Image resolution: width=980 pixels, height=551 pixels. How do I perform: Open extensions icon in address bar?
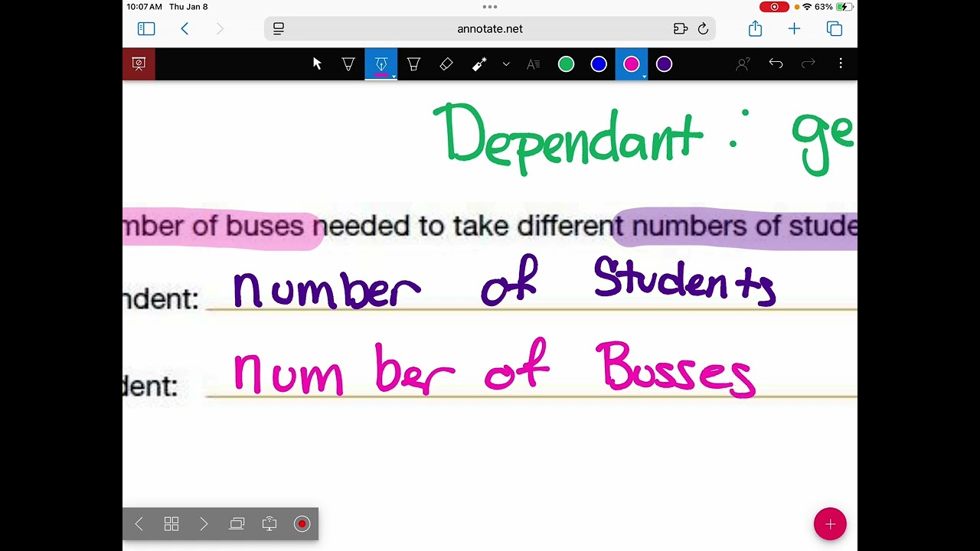[681, 29]
